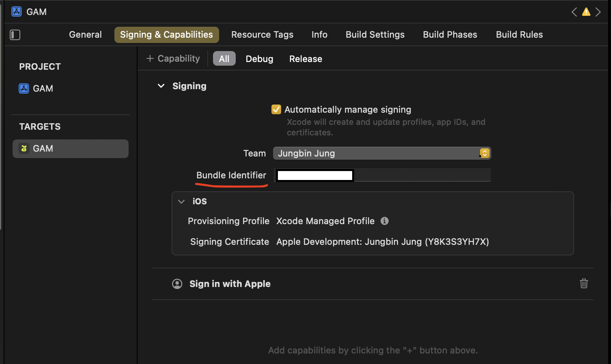This screenshot has width=611, height=364.
Task: Open the Build Phases tab
Action: 450,35
